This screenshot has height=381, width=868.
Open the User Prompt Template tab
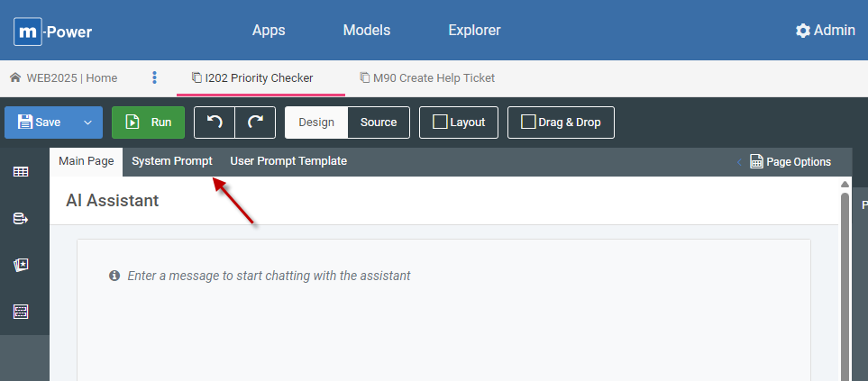click(288, 161)
